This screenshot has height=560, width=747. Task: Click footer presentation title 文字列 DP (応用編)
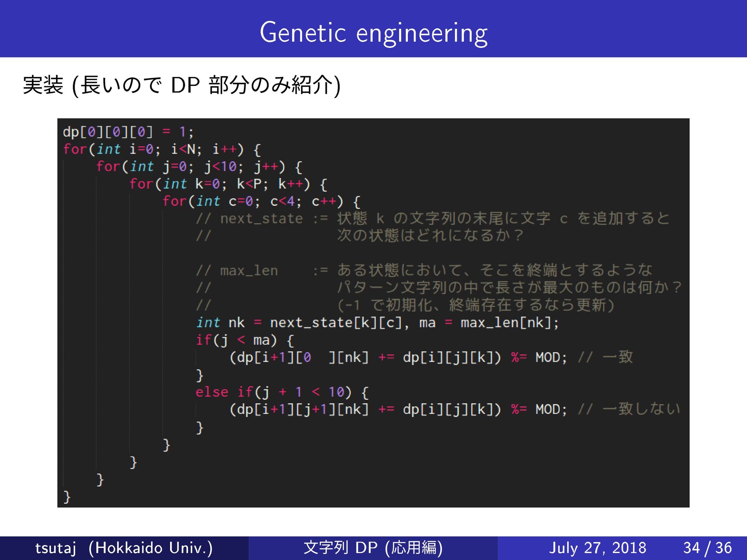point(373,548)
